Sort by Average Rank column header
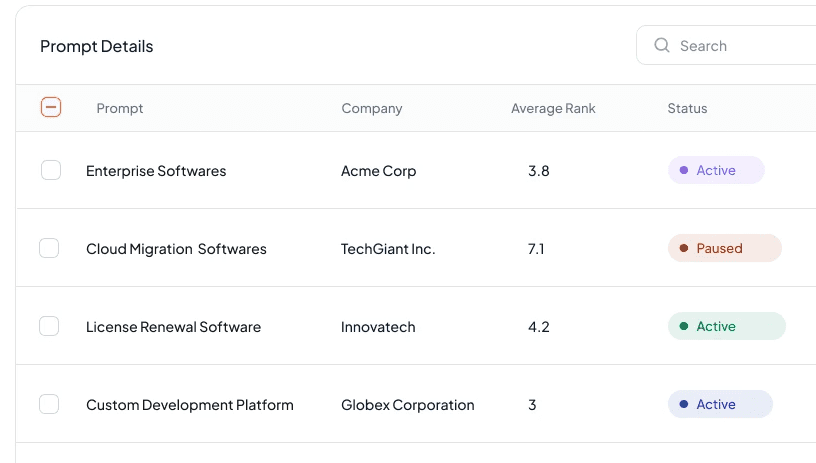The width and height of the screenshot is (816, 463). 553,108
